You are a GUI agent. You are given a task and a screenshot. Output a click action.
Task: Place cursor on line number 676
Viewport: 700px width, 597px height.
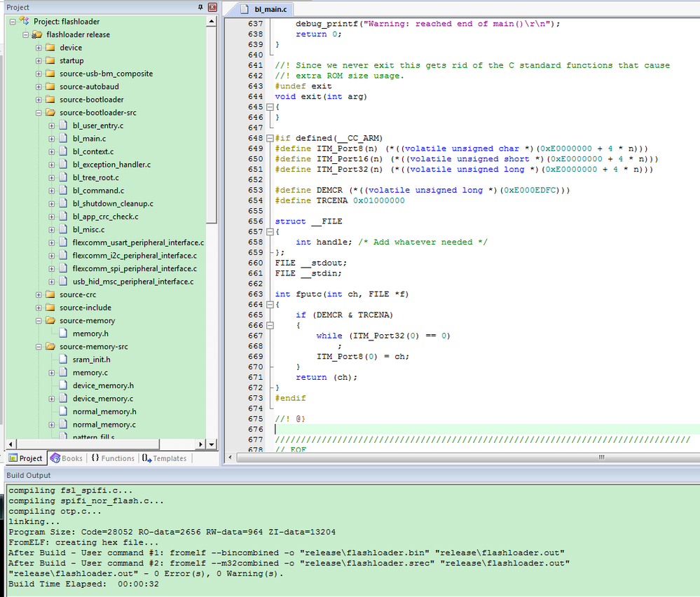point(256,429)
